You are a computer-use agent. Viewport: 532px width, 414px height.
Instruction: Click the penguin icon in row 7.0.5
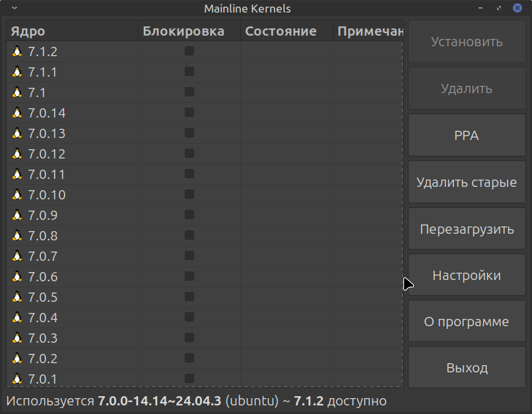click(17, 297)
